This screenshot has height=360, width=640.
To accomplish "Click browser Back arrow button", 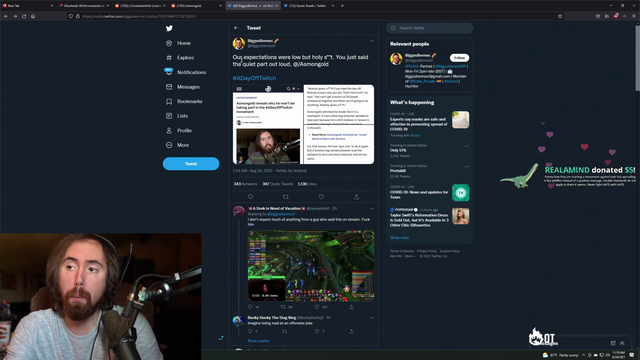I will [6, 16].
